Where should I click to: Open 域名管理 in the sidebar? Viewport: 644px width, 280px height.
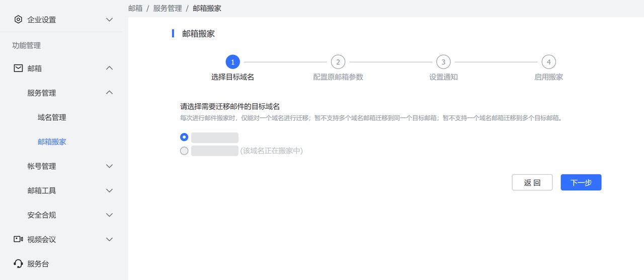pos(52,117)
